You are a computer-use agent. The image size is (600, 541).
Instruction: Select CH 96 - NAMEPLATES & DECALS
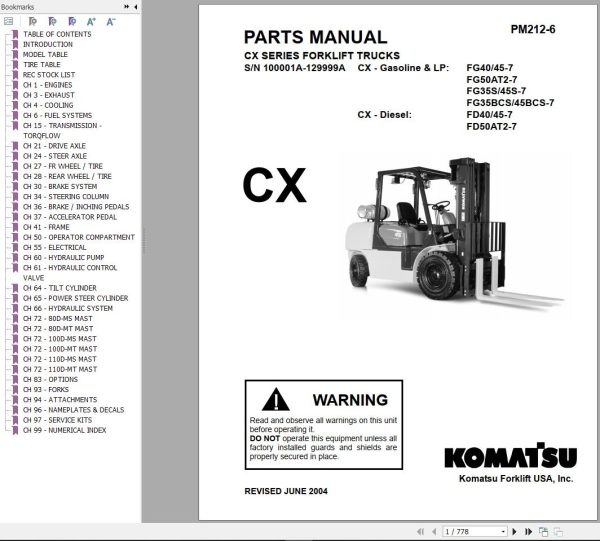click(73, 409)
